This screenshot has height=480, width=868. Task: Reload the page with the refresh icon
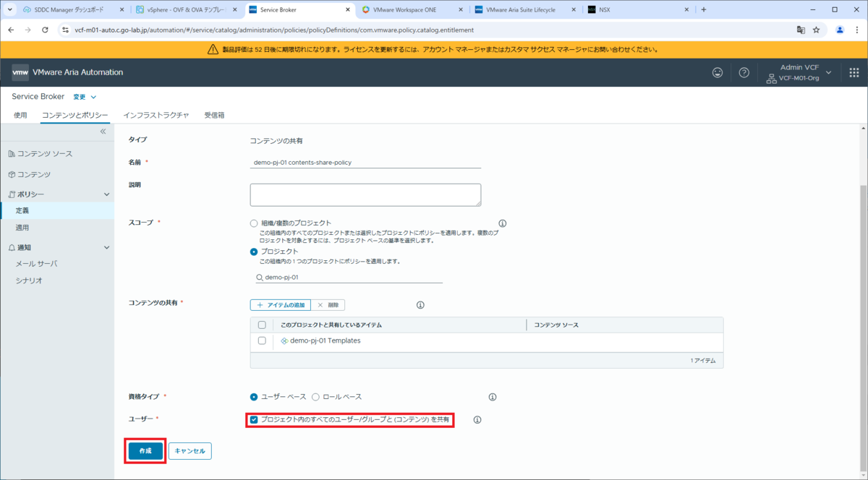click(x=45, y=30)
